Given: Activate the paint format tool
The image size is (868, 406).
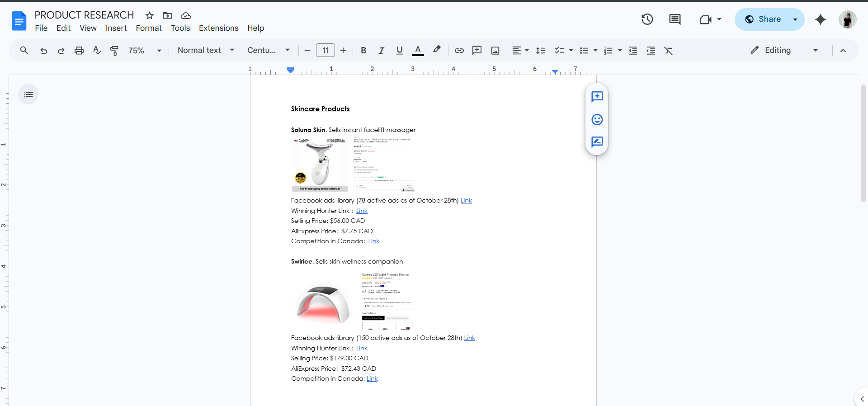Looking at the screenshot, I should pos(114,50).
